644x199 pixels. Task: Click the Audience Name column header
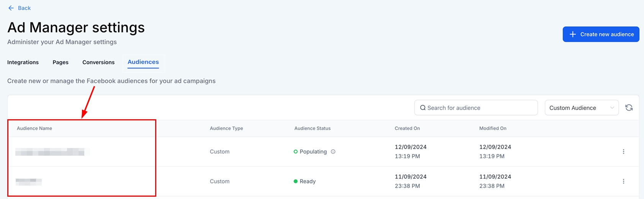[x=34, y=128]
